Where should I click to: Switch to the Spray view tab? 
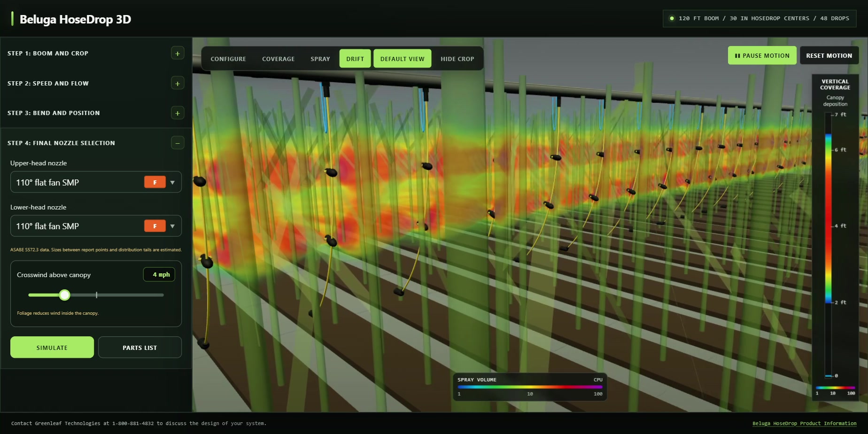click(x=320, y=59)
